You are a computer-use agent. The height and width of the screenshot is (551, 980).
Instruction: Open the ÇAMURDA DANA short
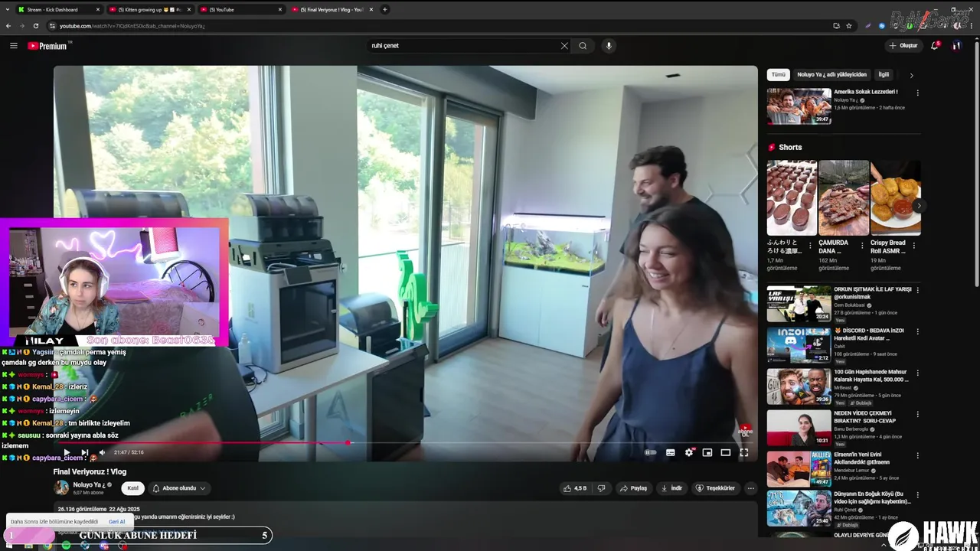pos(844,197)
